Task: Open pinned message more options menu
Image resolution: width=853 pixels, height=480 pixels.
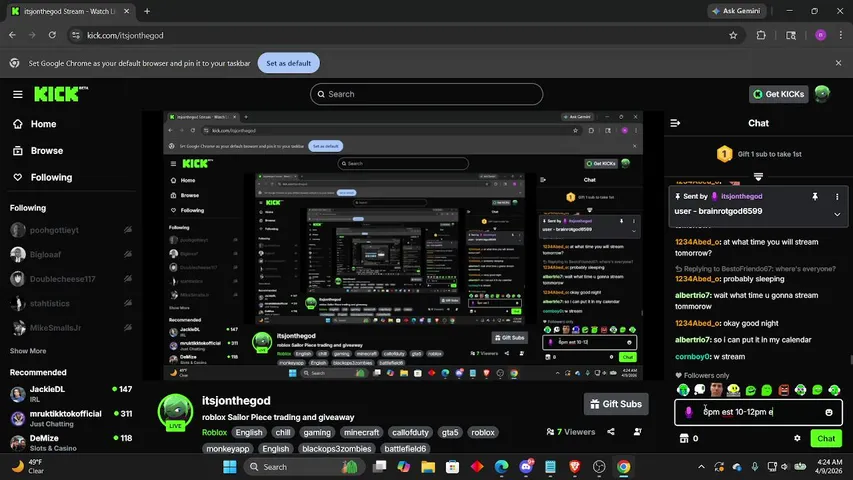Action: click(x=837, y=196)
